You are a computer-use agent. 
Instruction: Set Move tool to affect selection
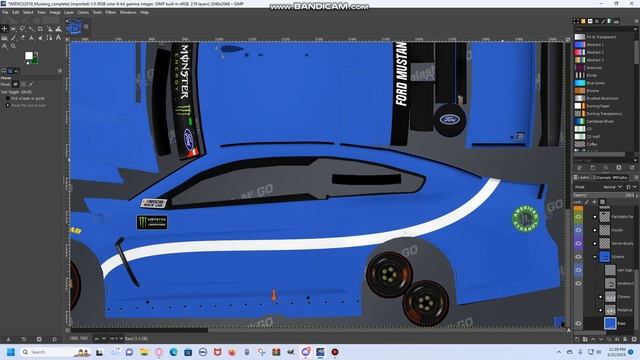coord(23,84)
